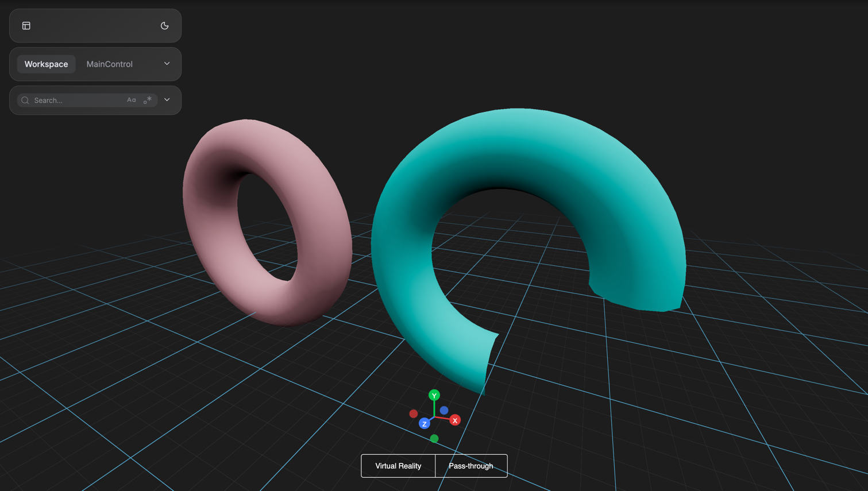Switch to dark mode moon icon
Viewport: 868px width, 491px height.
(165, 26)
